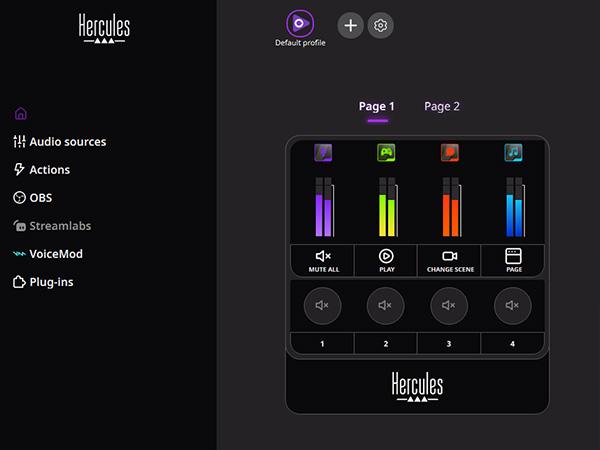Select the blue music channel icon
The width and height of the screenshot is (600, 450).
[x=513, y=153]
